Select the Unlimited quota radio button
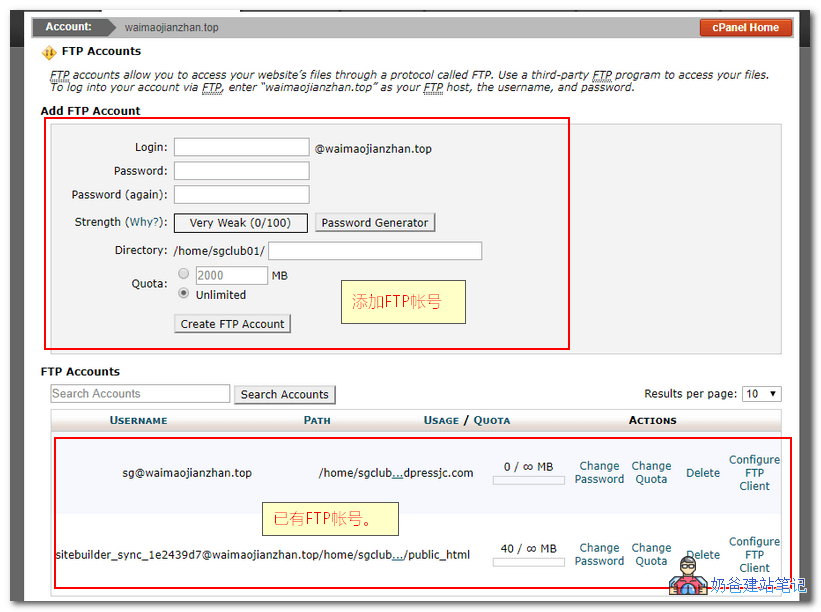This screenshot has width=821, height=612. pos(183,295)
